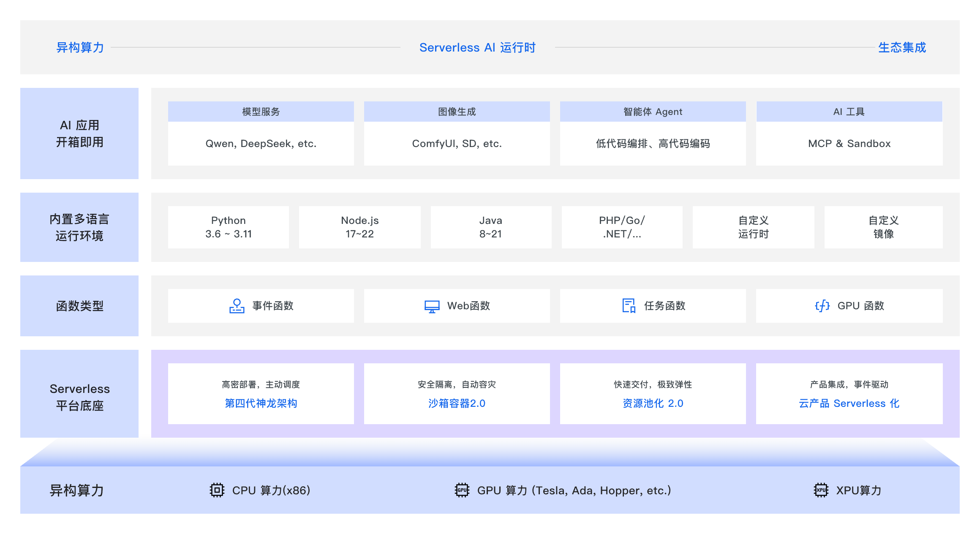Select the MCP & Sandbox panel

[849, 144]
